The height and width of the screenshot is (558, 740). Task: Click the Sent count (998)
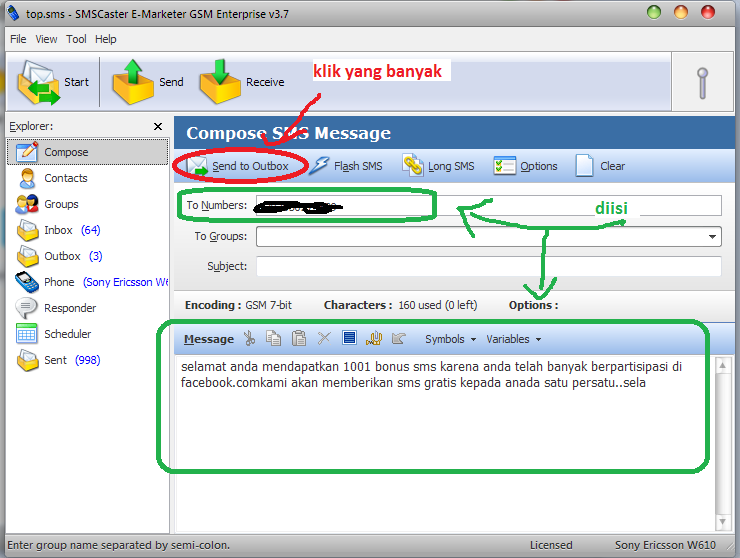pyautogui.click(x=88, y=360)
